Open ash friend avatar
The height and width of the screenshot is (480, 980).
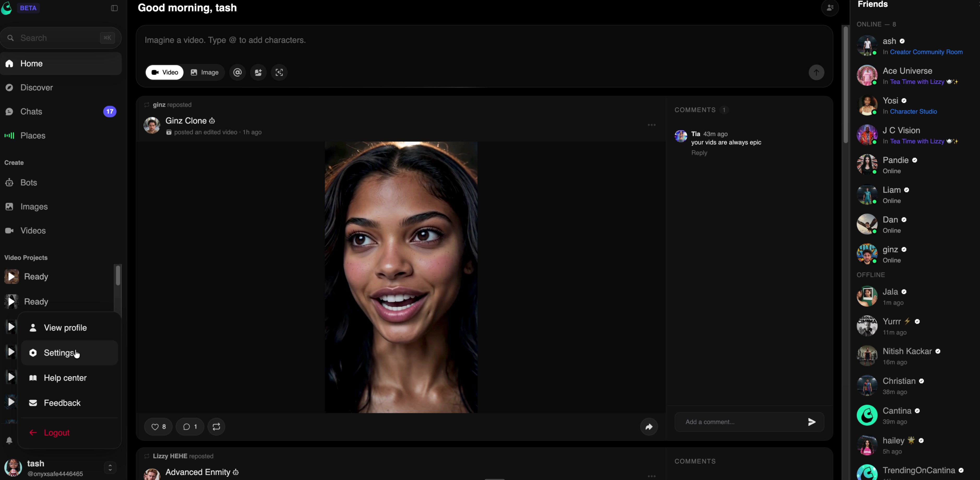point(867,46)
